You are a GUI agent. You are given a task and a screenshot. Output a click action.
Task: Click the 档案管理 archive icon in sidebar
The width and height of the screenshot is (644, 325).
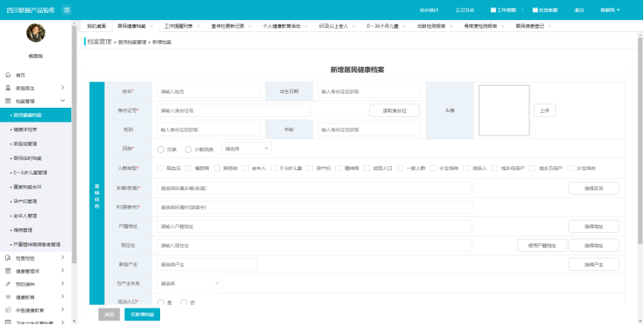coord(8,101)
